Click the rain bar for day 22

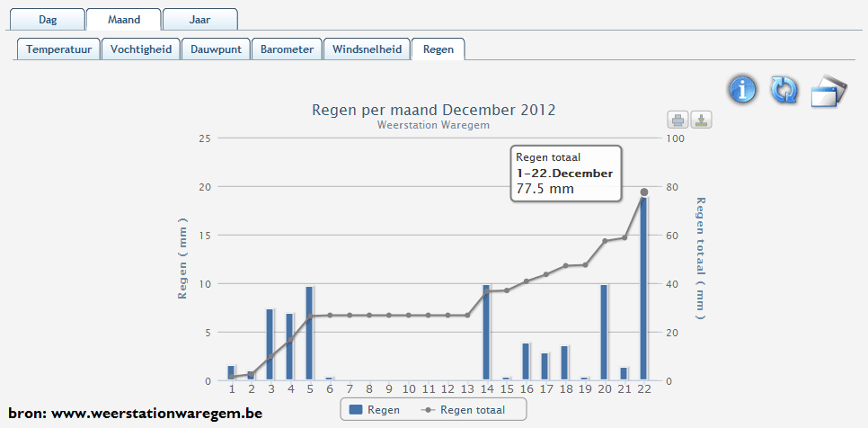(643, 290)
